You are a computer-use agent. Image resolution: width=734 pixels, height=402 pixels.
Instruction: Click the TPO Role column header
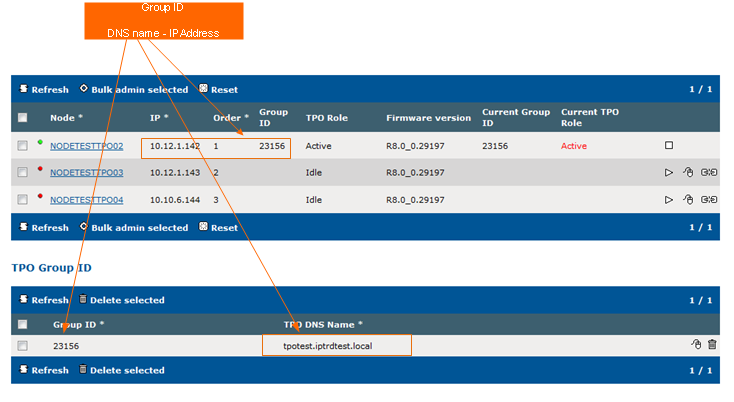coord(327,118)
